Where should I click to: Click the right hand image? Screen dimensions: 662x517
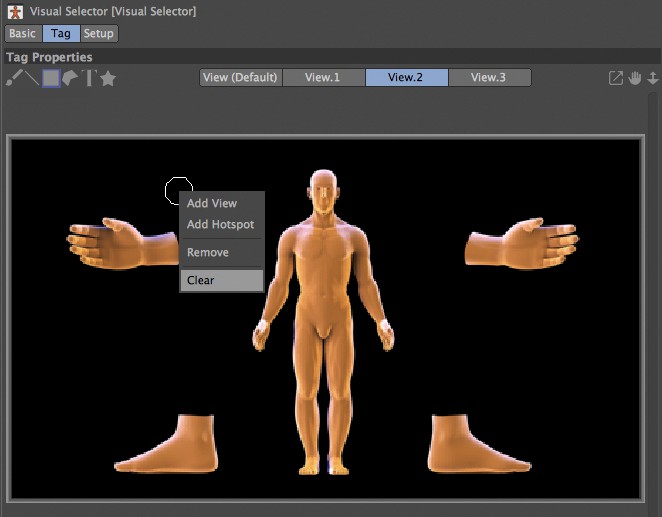[x=522, y=243]
